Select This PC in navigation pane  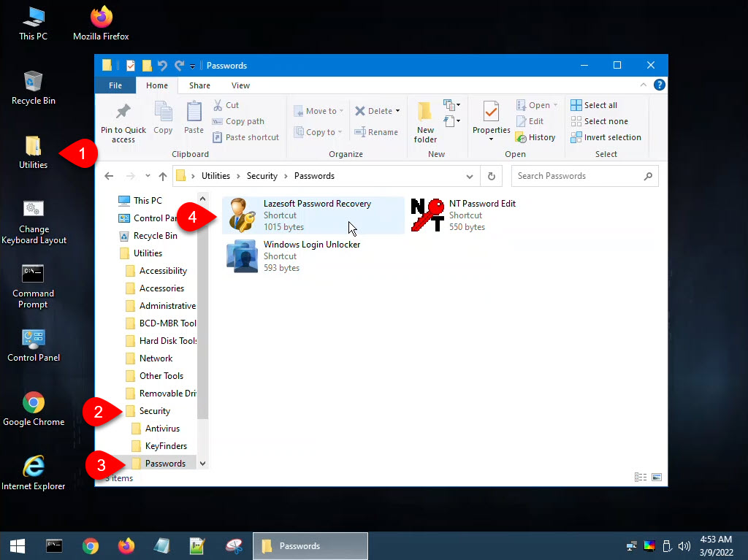pos(140,200)
